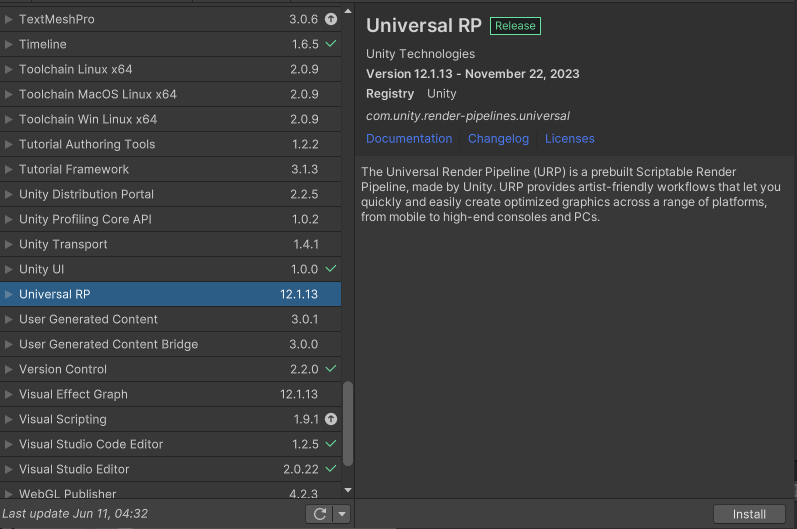
Task: Click the Unity Technologies author text
Action: point(420,54)
